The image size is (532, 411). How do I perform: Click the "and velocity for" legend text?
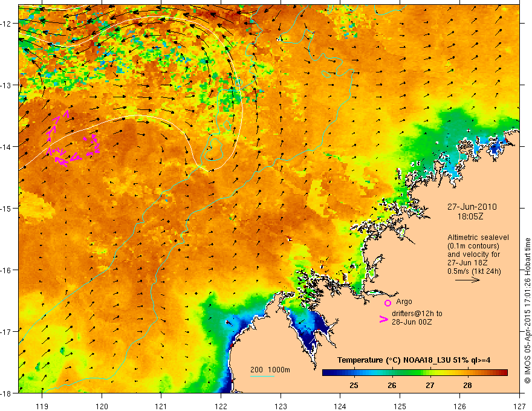pyautogui.click(x=473, y=254)
